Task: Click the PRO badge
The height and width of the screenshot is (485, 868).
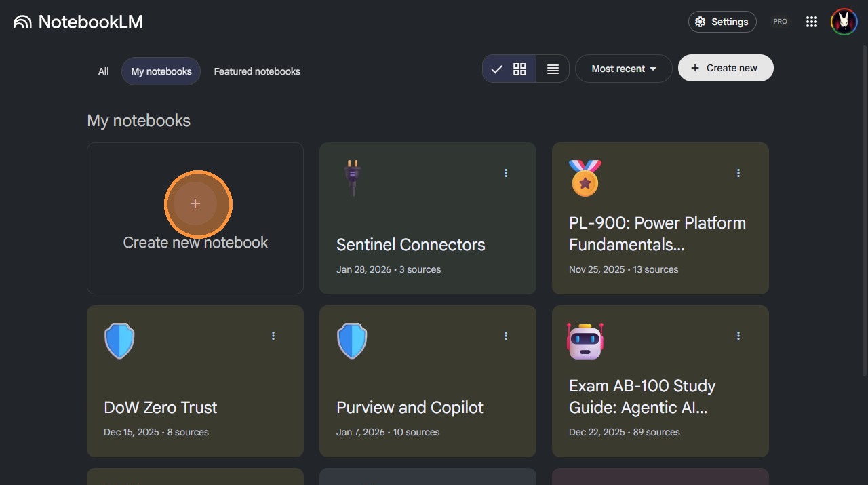Action: 780,22
